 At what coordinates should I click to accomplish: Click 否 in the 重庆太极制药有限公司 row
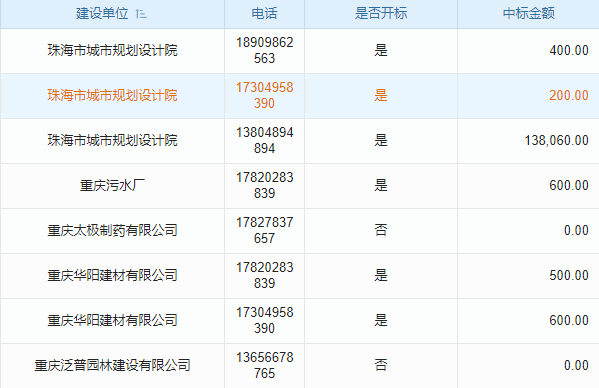[381, 231]
